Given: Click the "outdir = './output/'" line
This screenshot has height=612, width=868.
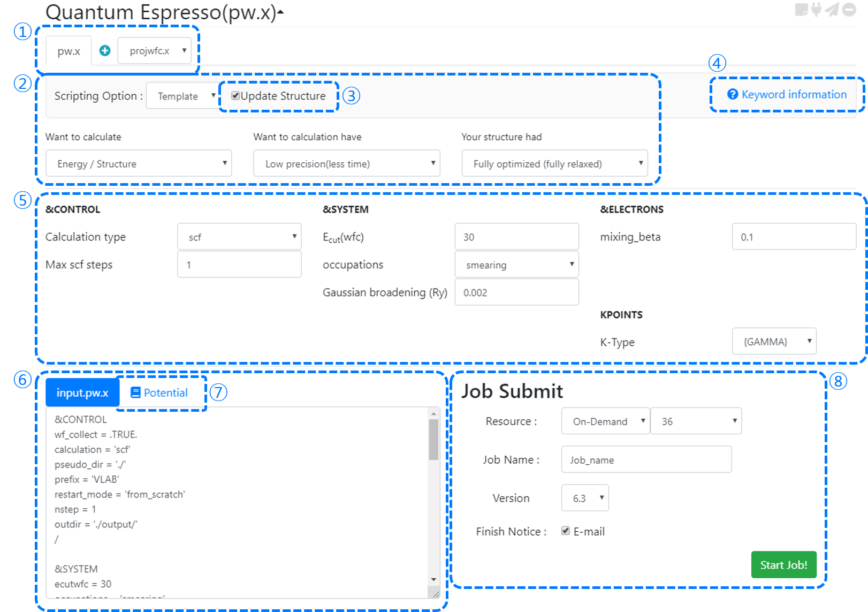Looking at the screenshot, I should tap(96, 524).
